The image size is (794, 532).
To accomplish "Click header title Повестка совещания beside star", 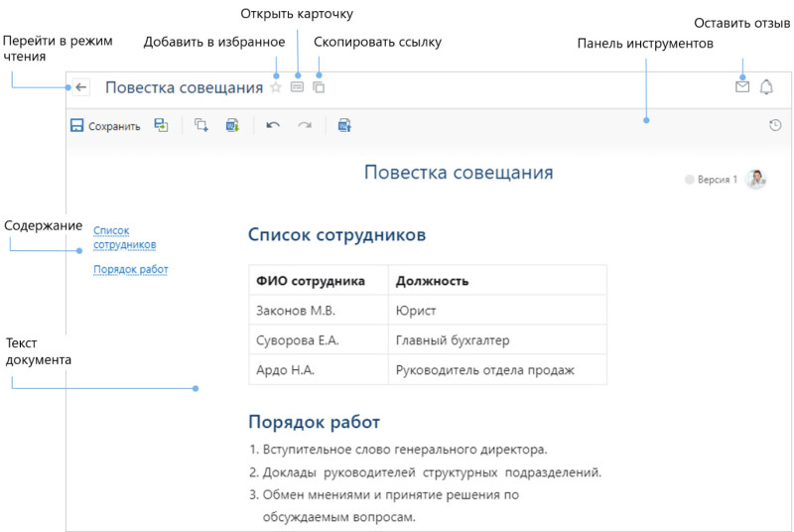I will coord(184,87).
